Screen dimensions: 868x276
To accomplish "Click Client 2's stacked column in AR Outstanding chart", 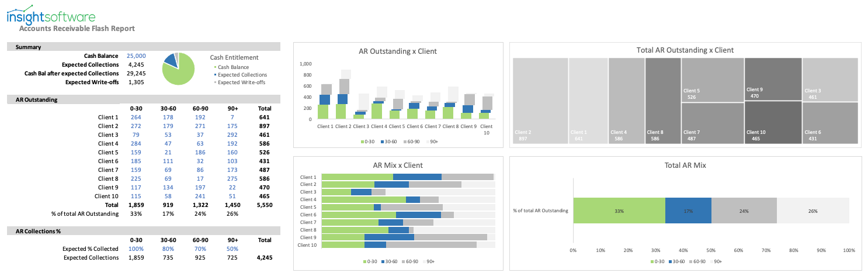I will [344, 95].
